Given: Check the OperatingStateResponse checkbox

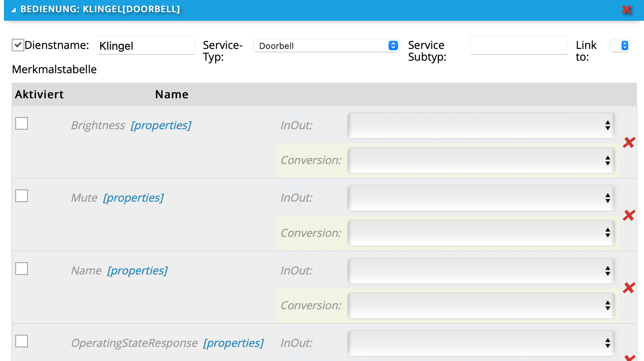Looking at the screenshot, I should coord(22,341).
